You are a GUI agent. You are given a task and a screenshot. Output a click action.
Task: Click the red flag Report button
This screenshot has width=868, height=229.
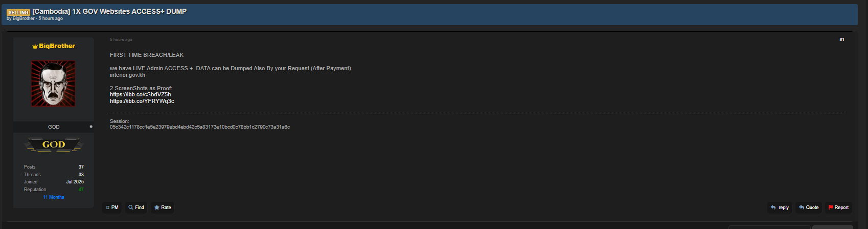point(838,207)
